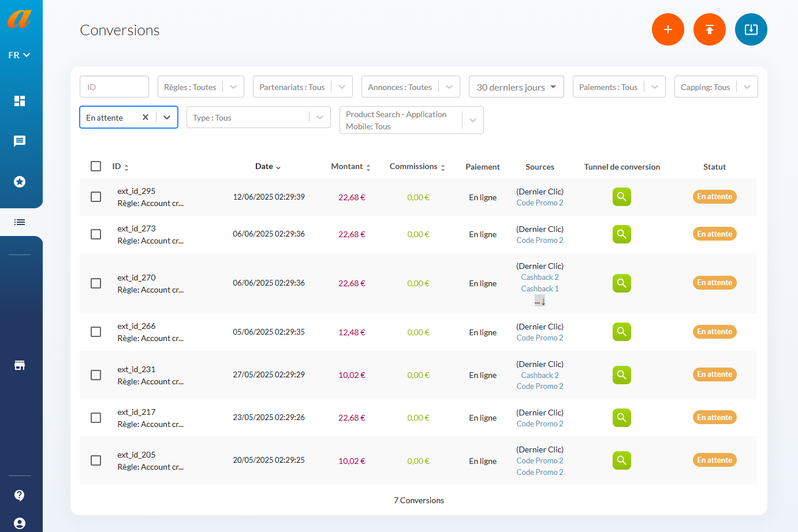Tick the checkbox for ext_id_266
The image size is (798, 532).
(x=96, y=332)
